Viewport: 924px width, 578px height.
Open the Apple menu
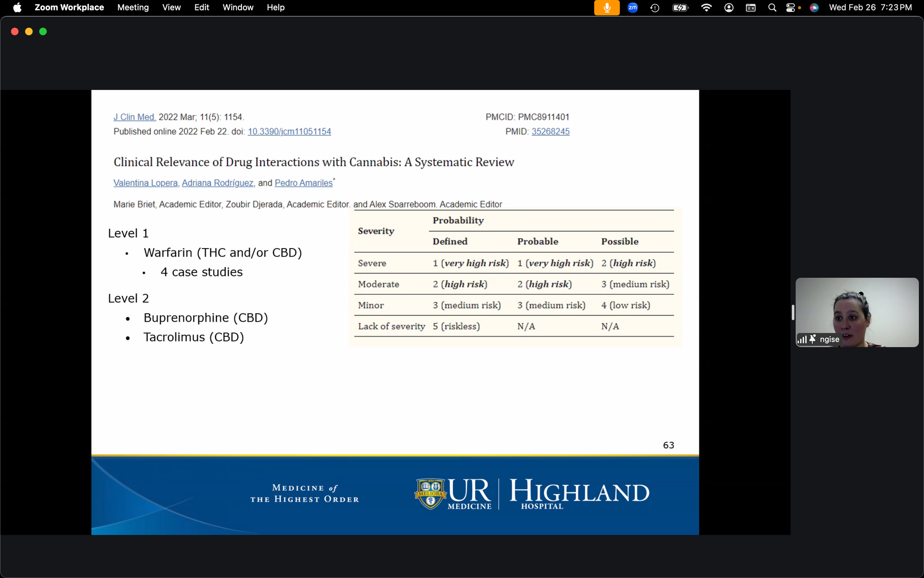(17, 8)
